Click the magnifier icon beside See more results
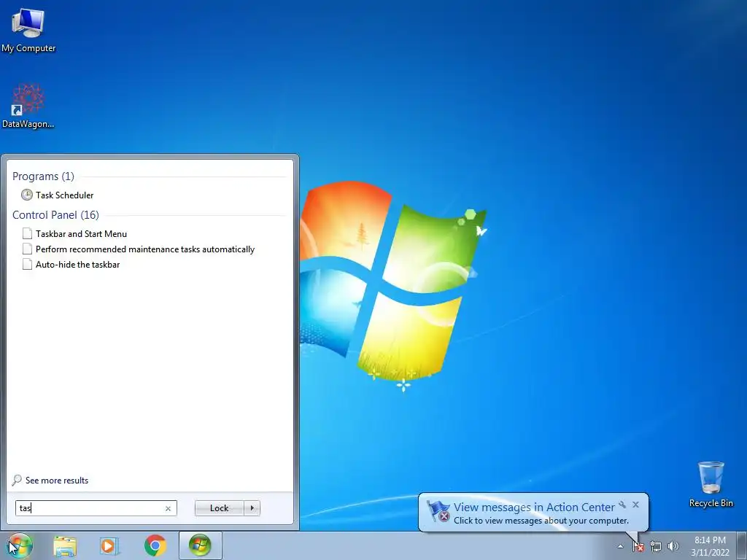The width and height of the screenshot is (747, 560). click(x=18, y=480)
